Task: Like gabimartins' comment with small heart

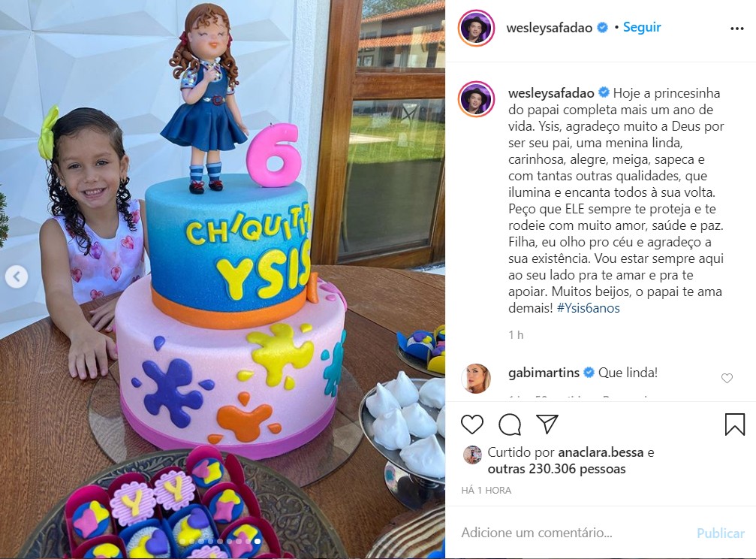Action: point(727,379)
